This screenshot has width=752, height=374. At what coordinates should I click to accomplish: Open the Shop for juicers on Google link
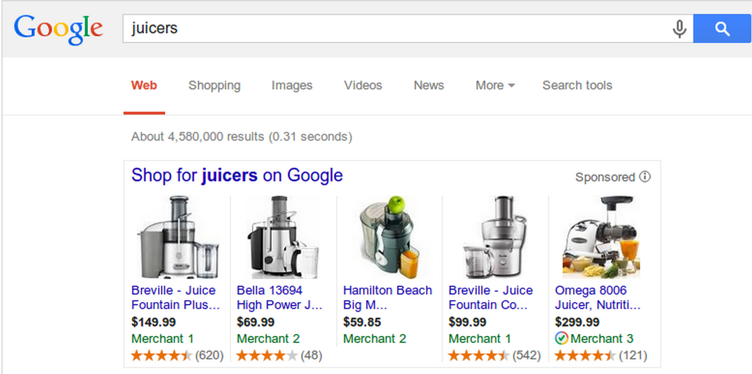coord(237,175)
